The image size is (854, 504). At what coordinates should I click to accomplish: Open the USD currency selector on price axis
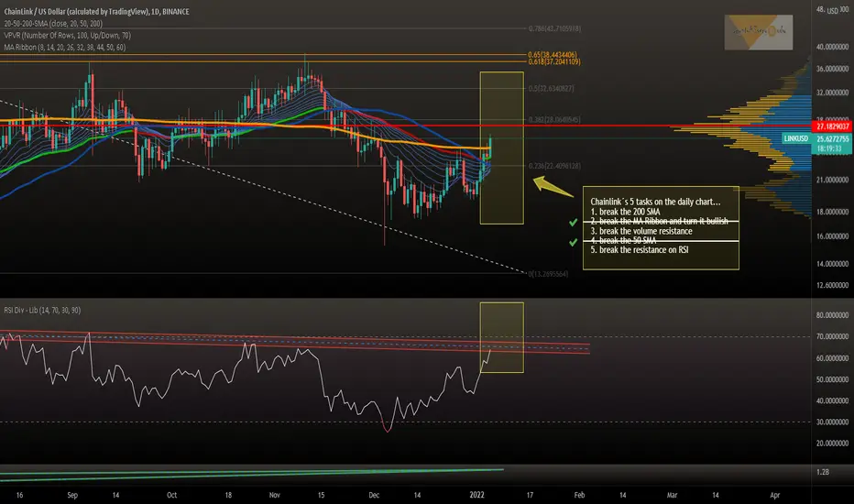pos(833,11)
